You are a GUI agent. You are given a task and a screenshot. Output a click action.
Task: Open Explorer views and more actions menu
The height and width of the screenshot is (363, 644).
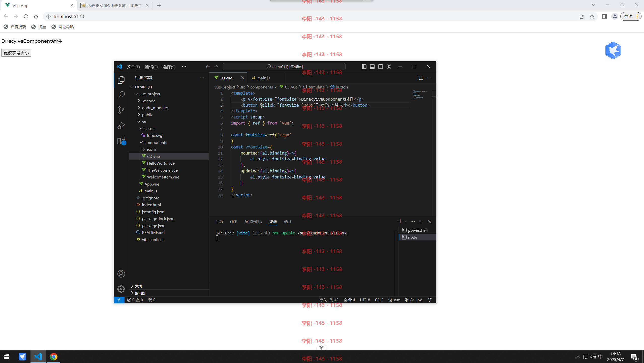[202, 78]
